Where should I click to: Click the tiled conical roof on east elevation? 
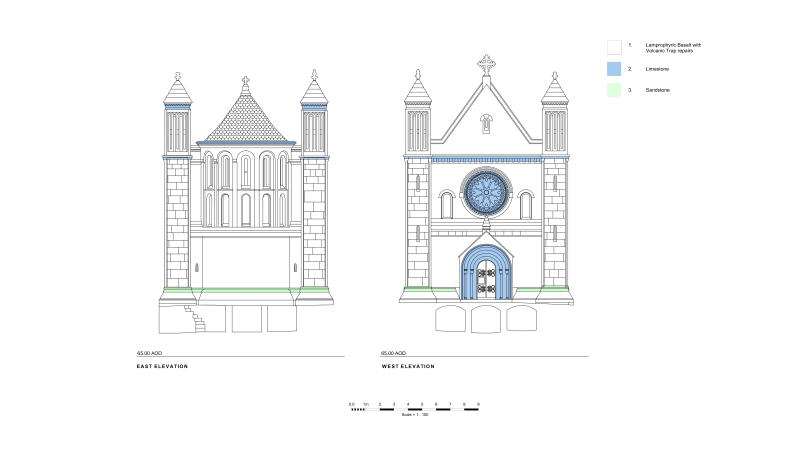[x=246, y=116]
